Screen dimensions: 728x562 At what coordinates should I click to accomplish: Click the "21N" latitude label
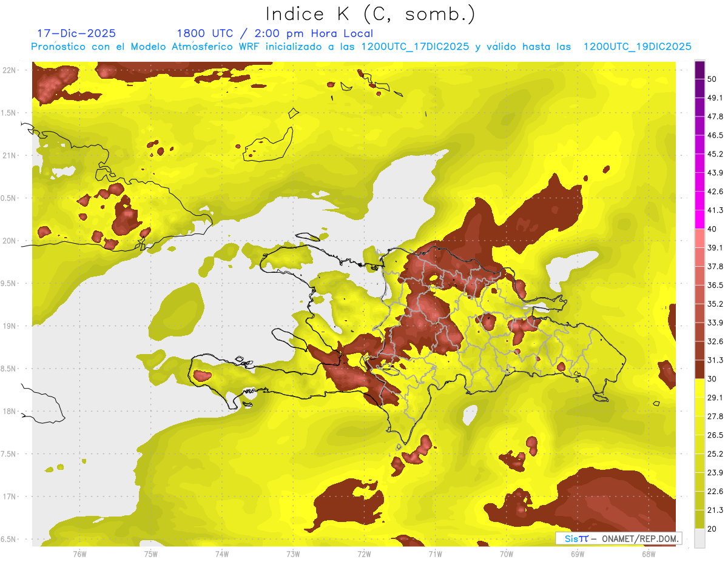coord(8,155)
